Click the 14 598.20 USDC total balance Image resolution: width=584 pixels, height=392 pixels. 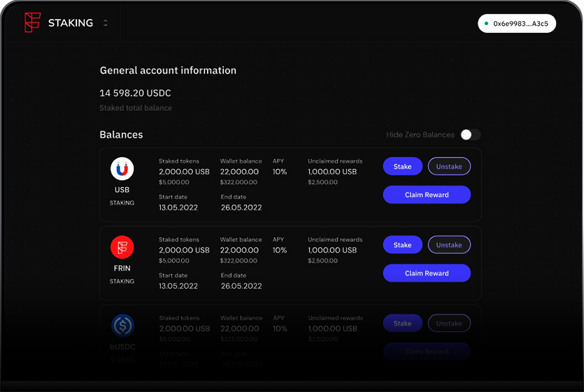(x=135, y=93)
